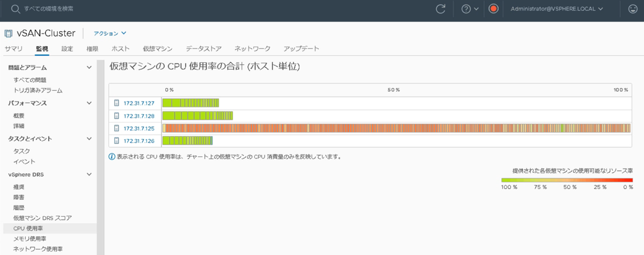Image resolution: width=644 pixels, height=255 pixels.
Task: Click the refresh icon in top bar
Action: [441, 9]
